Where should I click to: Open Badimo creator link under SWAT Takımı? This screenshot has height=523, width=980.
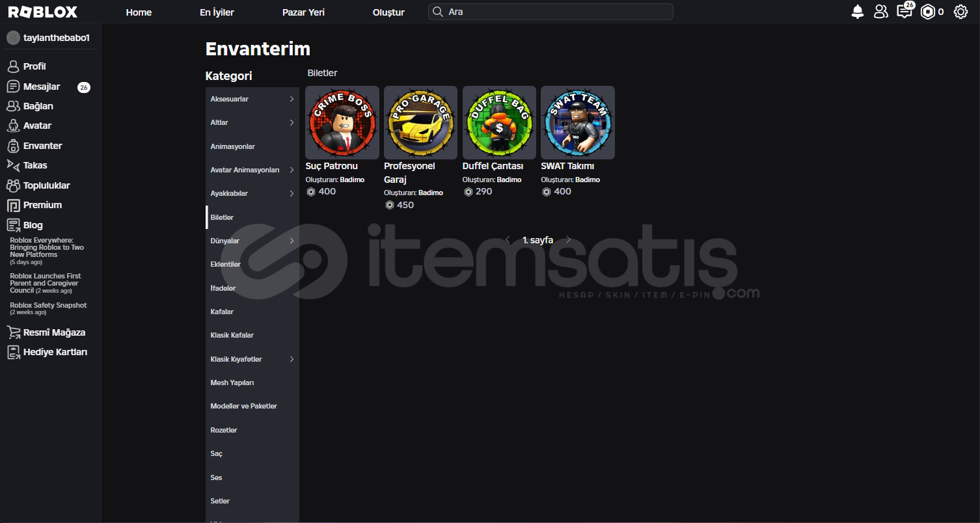(588, 180)
